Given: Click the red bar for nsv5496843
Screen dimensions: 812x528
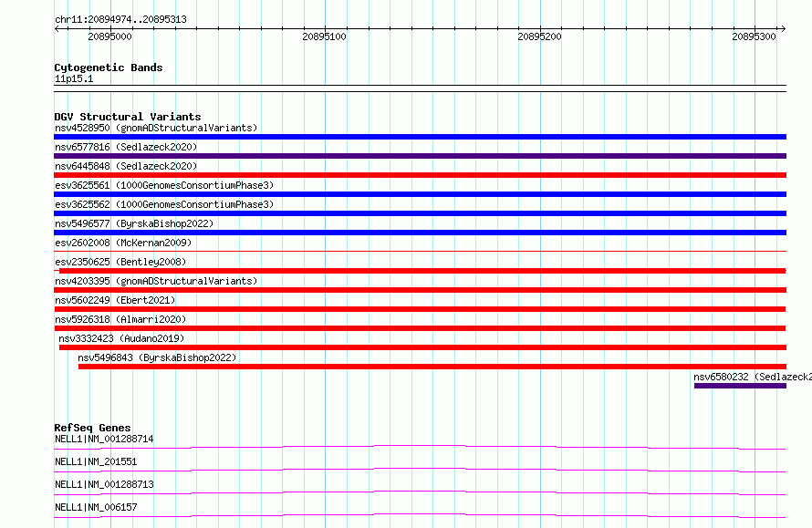Looking at the screenshot, I should 432,367.
